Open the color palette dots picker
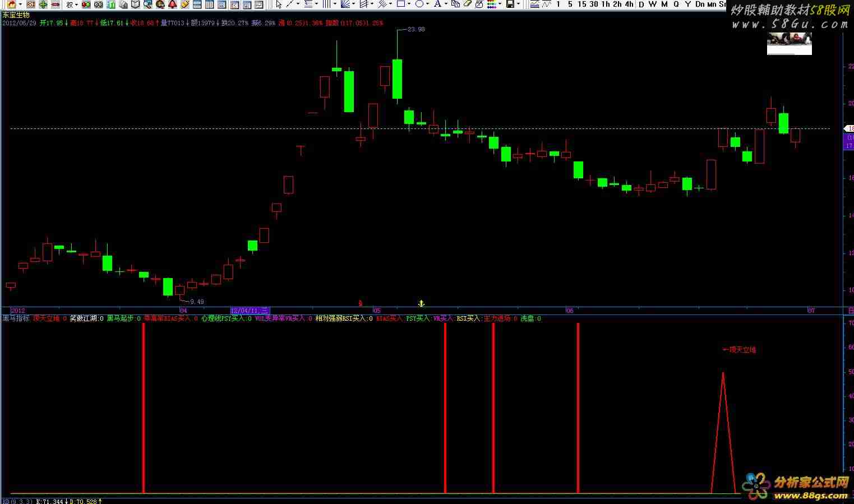Screen dimensions: 854x504 [x=491, y=4]
